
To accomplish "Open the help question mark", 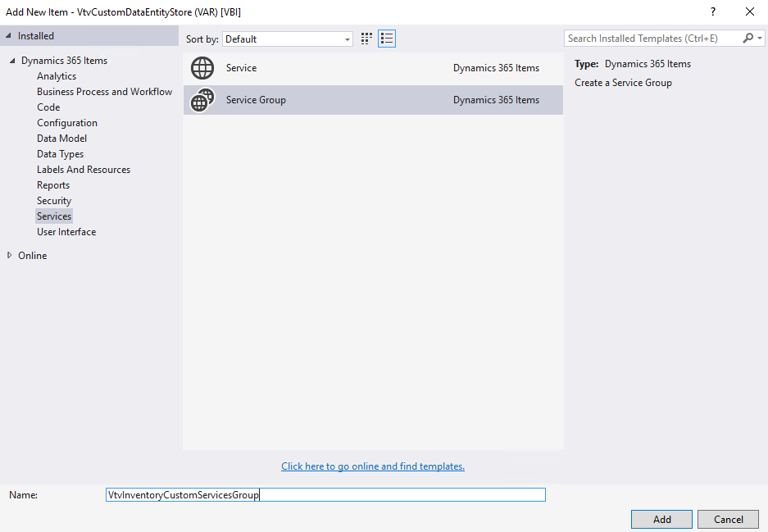I will click(713, 11).
